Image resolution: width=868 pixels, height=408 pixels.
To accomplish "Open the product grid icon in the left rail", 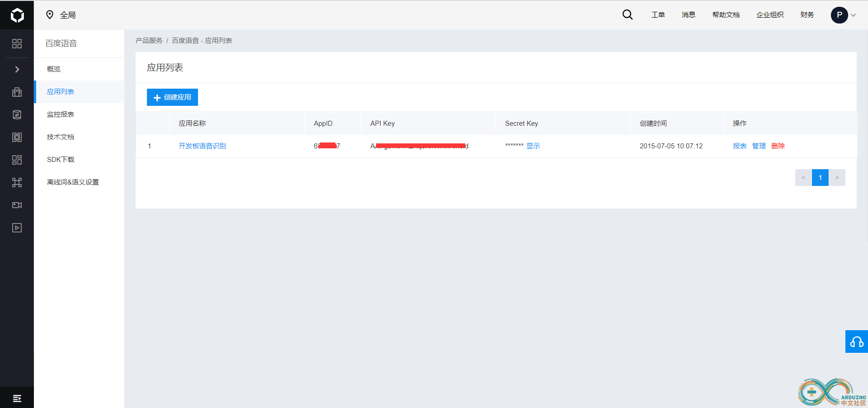I will (17, 43).
